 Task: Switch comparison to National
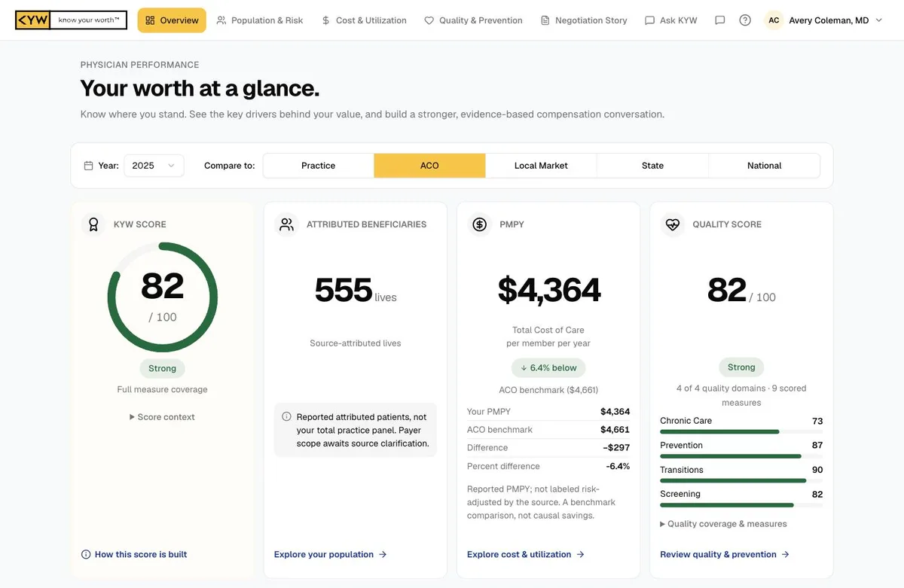coord(764,166)
